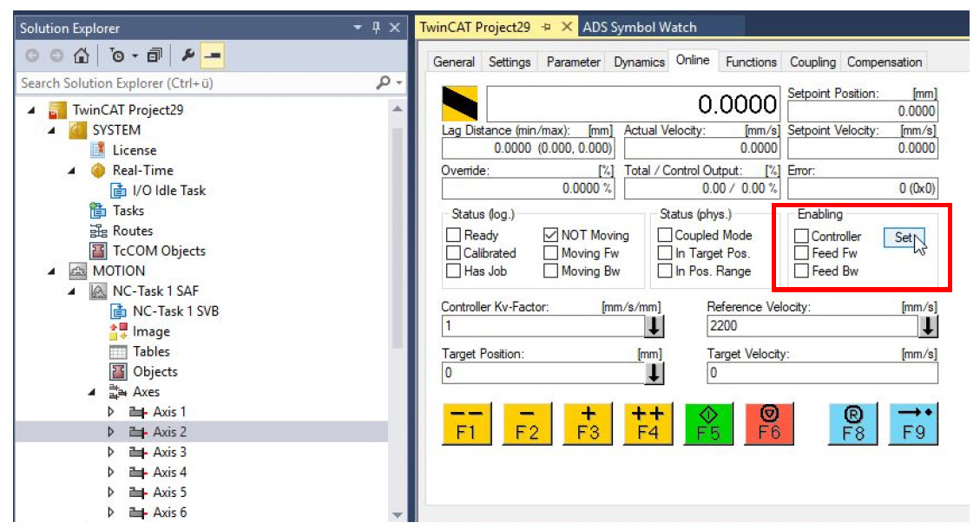The height and width of the screenshot is (529, 980).
Task: Switch to the Dynamics tab
Action: click(639, 62)
